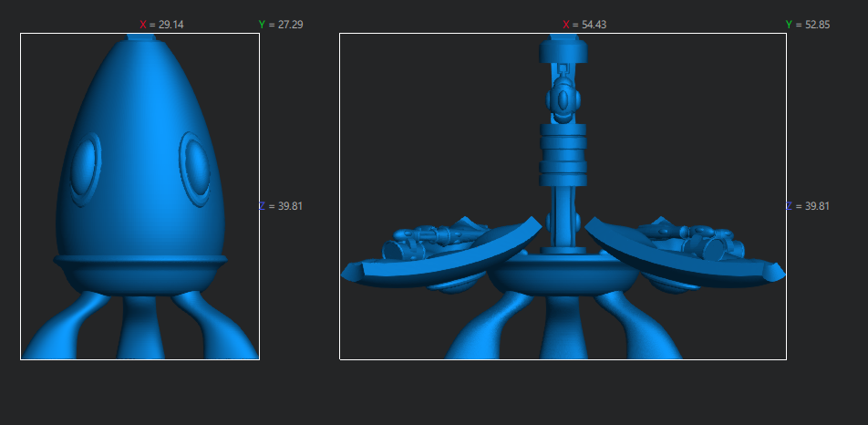Click the top cap of central column
This screenshot has width=868, height=425.
[563, 49]
